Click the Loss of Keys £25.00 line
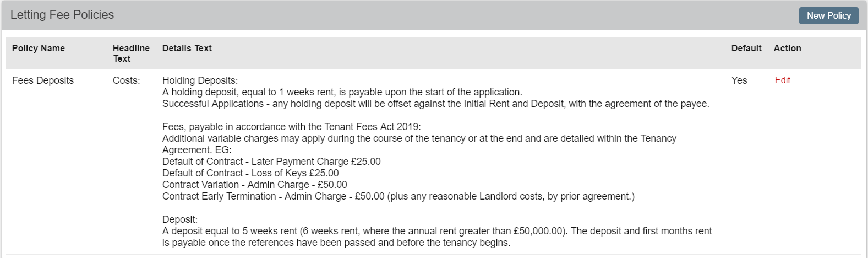 click(x=250, y=173)
